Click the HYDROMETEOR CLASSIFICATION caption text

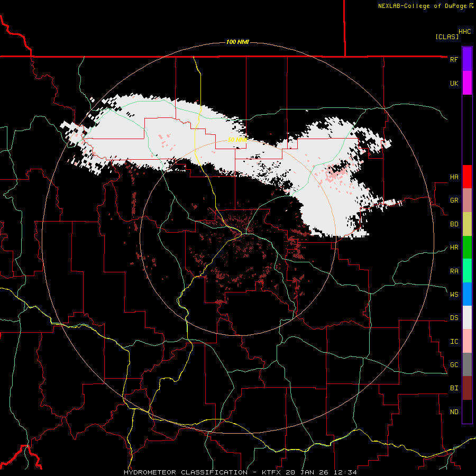186,472
